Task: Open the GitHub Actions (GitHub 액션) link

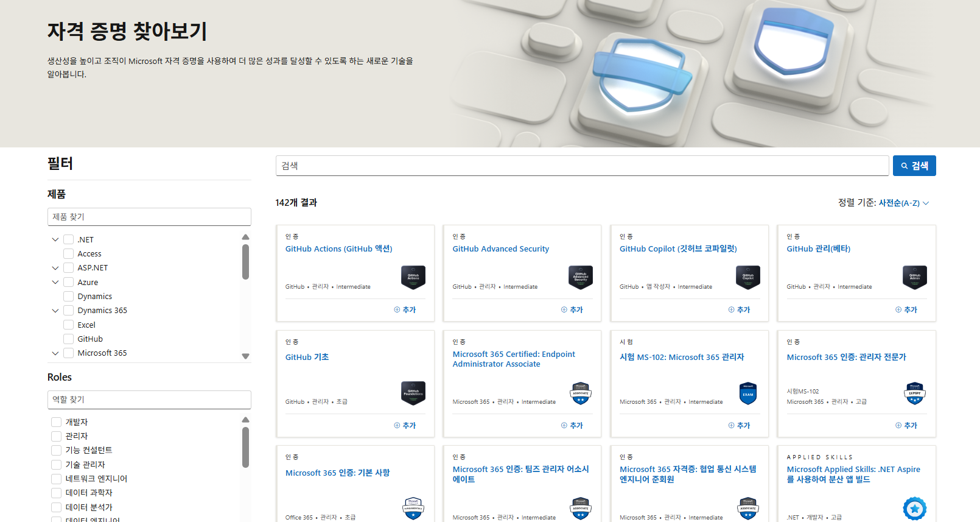Action: [x=339, y=249]
